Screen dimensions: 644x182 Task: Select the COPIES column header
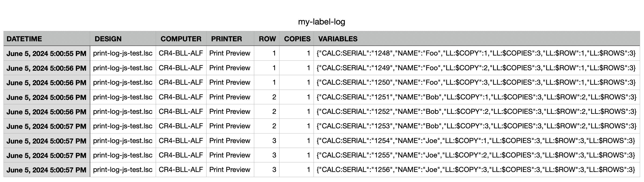click(297, 39)
